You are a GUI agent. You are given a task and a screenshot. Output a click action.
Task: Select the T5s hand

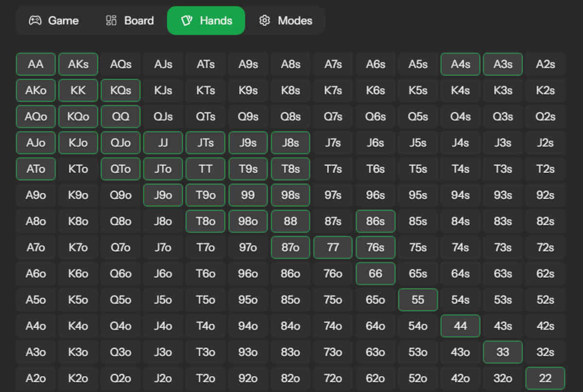(418, 169)
